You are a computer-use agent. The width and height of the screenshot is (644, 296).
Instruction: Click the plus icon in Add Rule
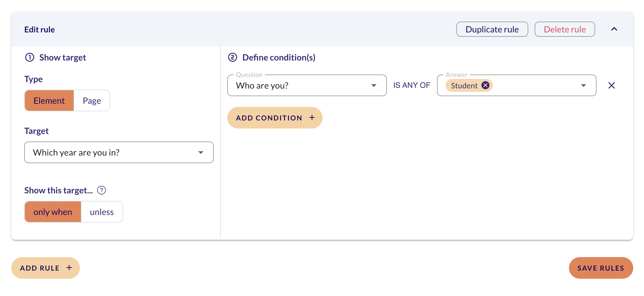click(x=69, y=268)
